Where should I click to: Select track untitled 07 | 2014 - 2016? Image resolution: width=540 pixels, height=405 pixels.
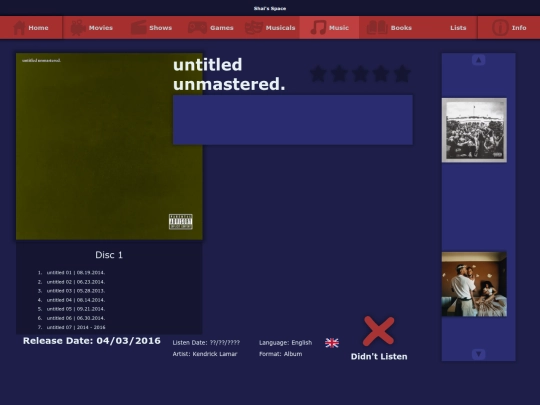point(76,327)
